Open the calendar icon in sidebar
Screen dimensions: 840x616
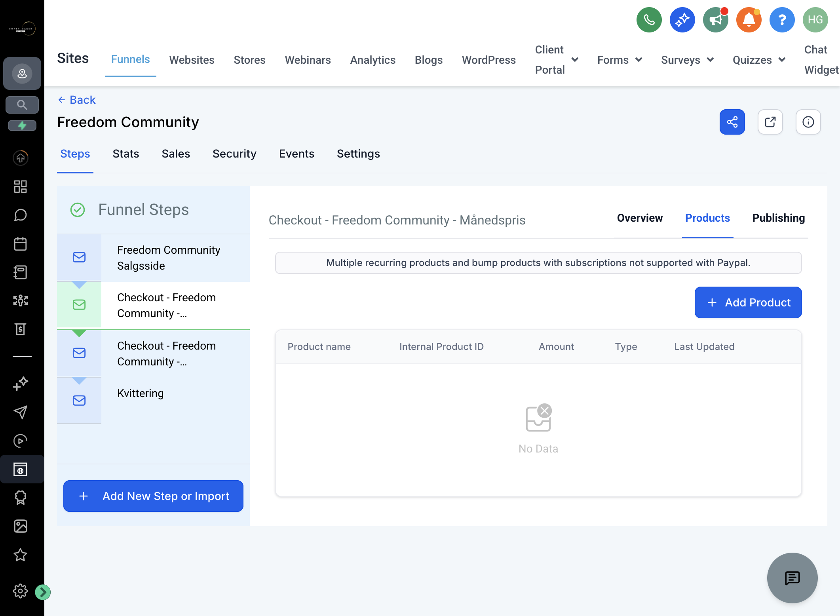pos(21,243)
